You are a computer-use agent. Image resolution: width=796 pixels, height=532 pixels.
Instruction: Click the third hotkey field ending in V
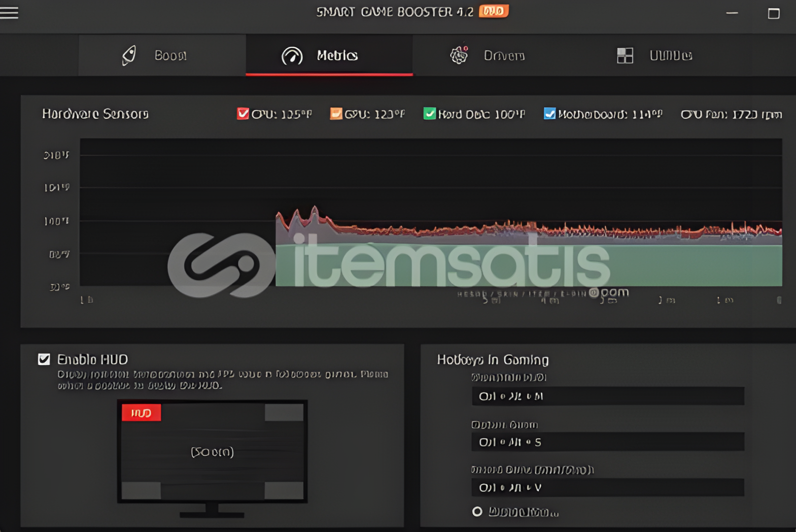[608, 487]
